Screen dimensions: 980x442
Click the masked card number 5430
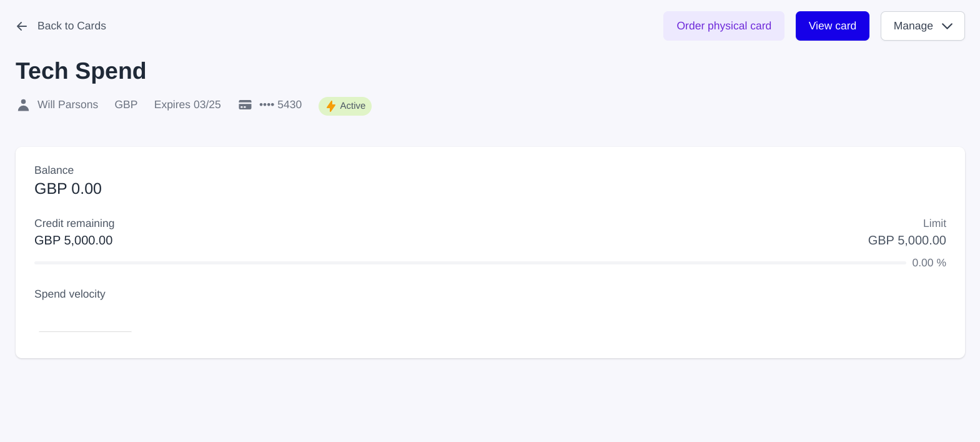[x=280, y=105]
